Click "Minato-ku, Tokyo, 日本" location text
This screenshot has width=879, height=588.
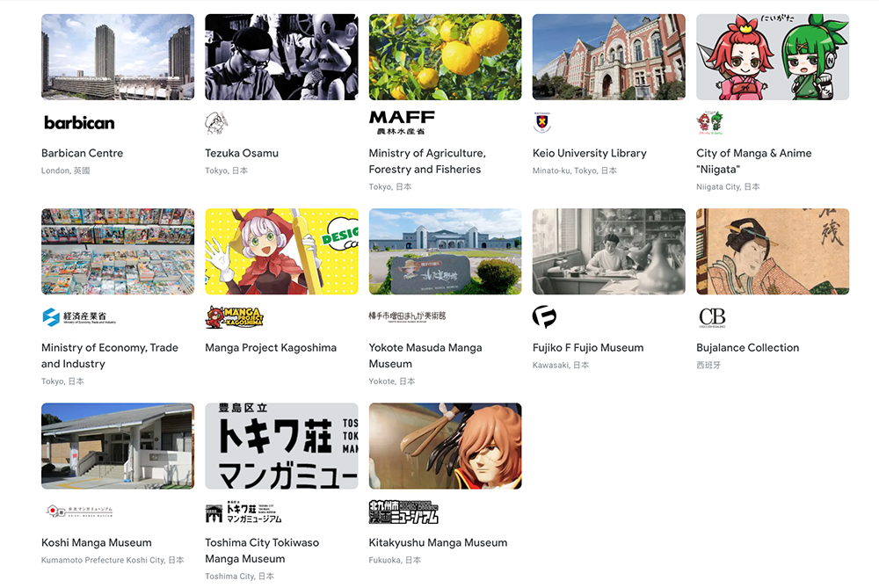point(575,171)
